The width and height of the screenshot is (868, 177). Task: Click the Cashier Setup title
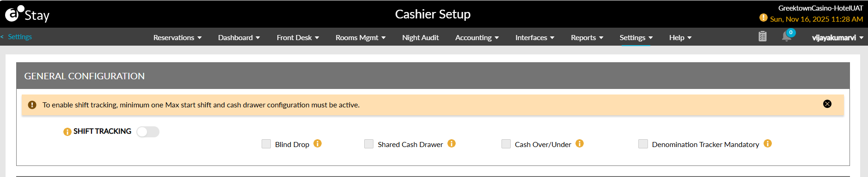click(433, 14)
